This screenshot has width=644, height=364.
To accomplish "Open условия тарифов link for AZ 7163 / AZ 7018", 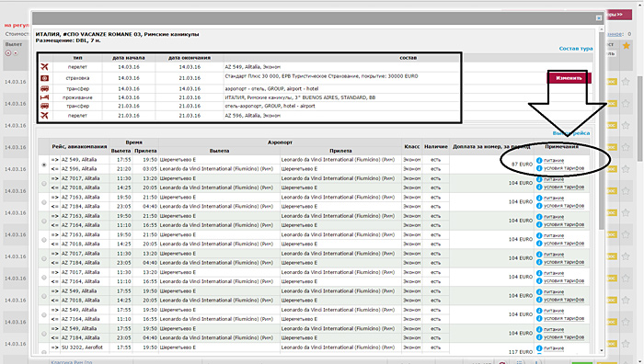I will tap(564, 244).
